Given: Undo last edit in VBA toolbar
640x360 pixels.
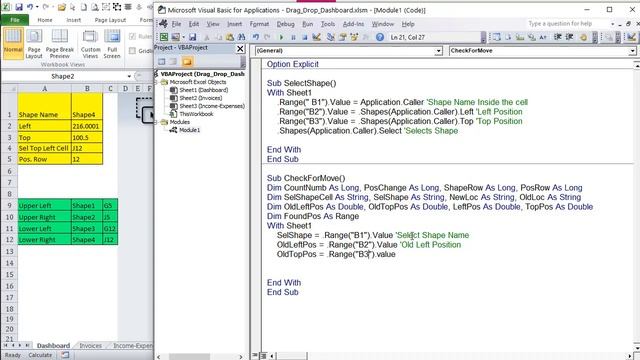Looking at the screenshot, I should [256, 37].
